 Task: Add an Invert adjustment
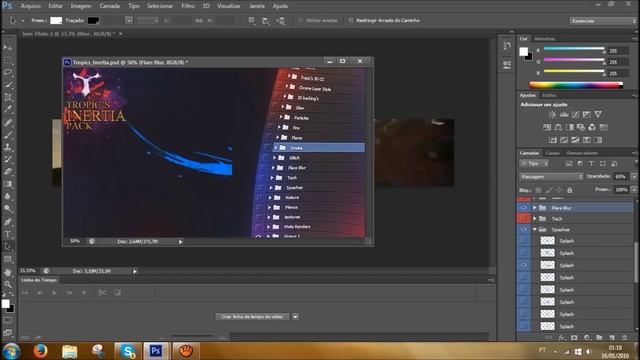(x=553, y=140)
